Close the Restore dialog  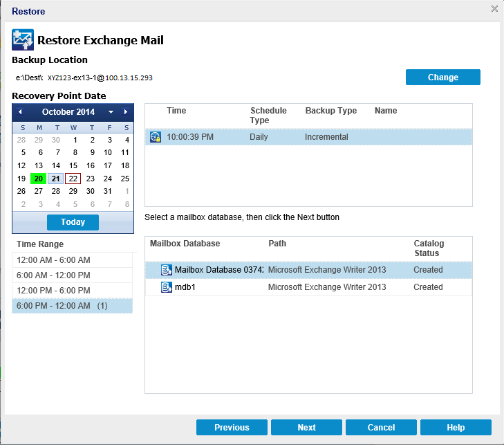pos(494,9)
